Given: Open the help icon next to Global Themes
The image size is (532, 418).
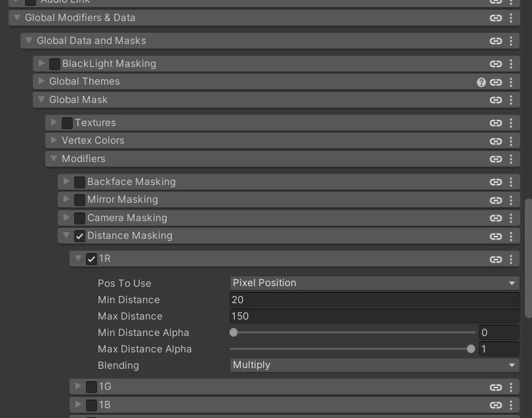Looking at the screenshot, I should click(481, 82).
